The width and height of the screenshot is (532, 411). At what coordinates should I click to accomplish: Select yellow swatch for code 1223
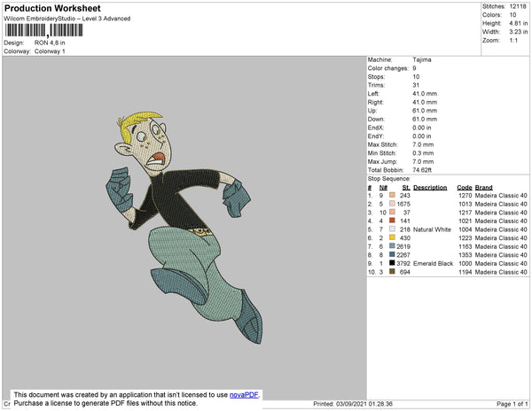coord(392,237)
